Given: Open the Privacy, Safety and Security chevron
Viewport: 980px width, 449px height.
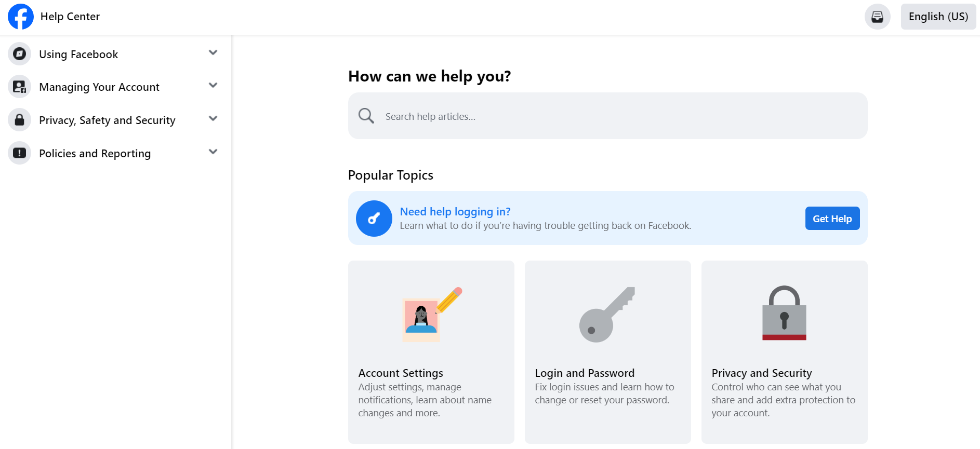Looking at the screenshot, I should pos(213,118).
